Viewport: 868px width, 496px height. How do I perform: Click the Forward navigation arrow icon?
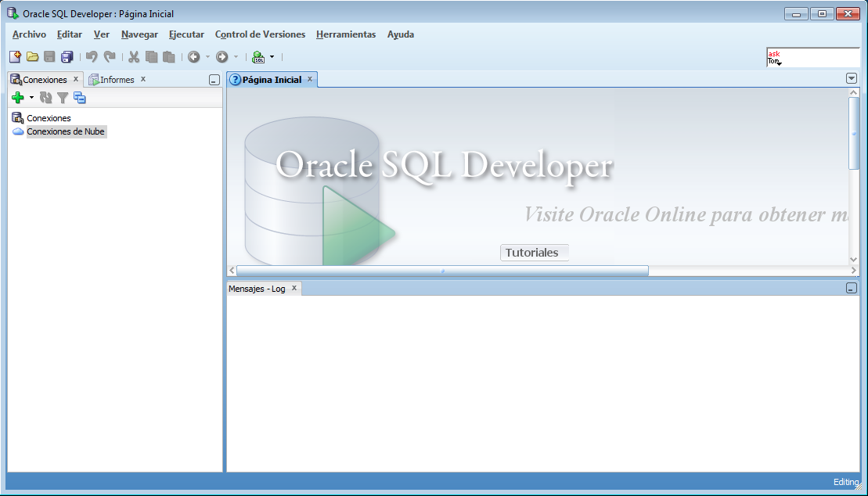pos(222,56)
